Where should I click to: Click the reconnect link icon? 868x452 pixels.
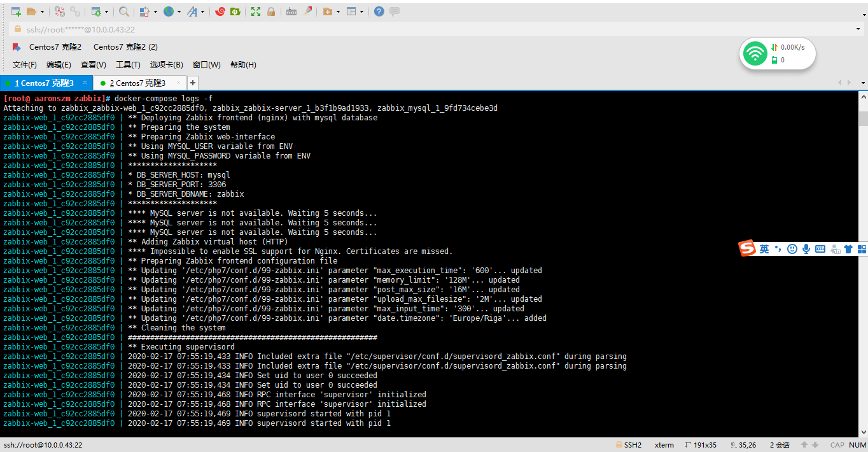75,11
